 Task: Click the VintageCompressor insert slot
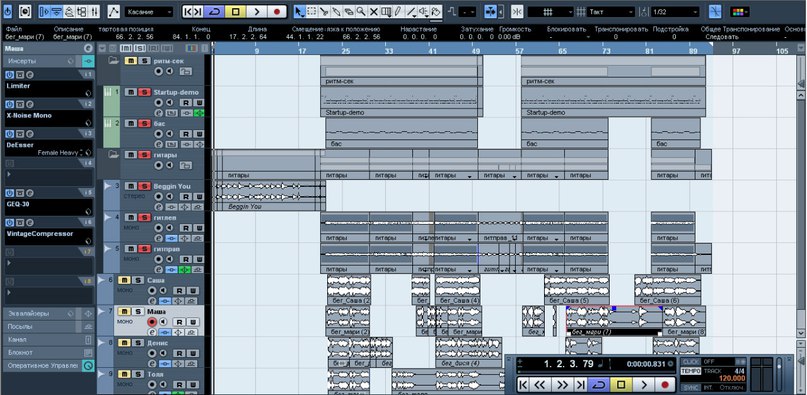pyautogui.click(x=49, y=237)
